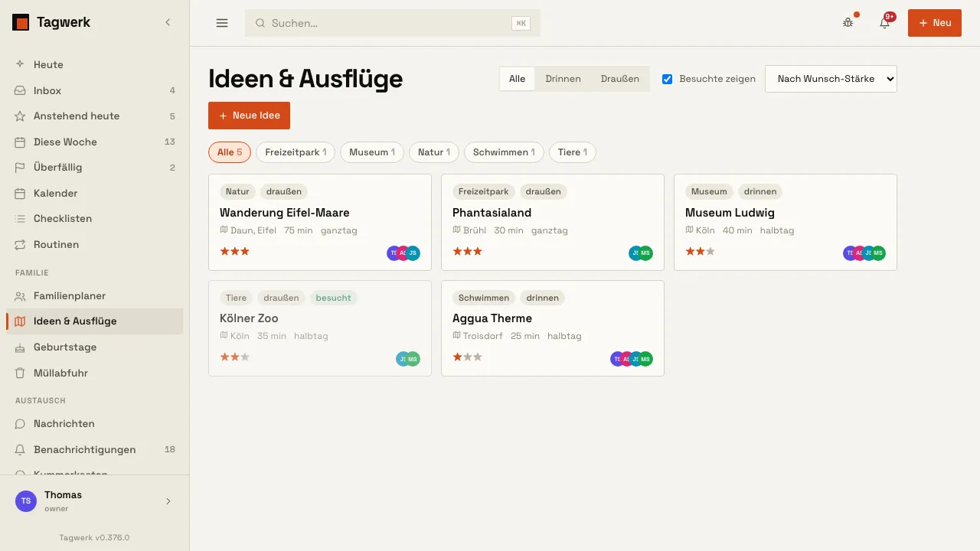This screenshot has height=551, width=980.
Task: Toggle the Besuchte zeigen checkbox
Action: [667, 79]
